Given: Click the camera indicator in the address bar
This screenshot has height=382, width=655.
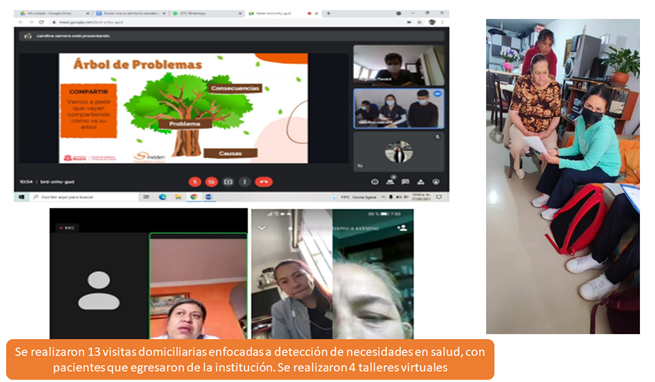Looking at the screenshot, I should pyautogui.click(x=409, y=22).
